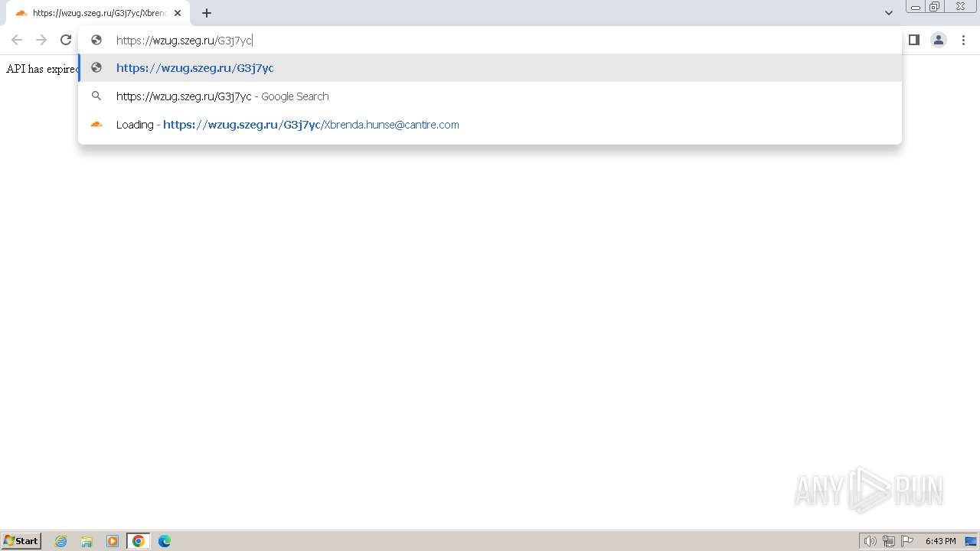Viewport: 980px width, 551px height.
Task: Open Windows Media Player from taskbar
Action: tap(113, 541)
